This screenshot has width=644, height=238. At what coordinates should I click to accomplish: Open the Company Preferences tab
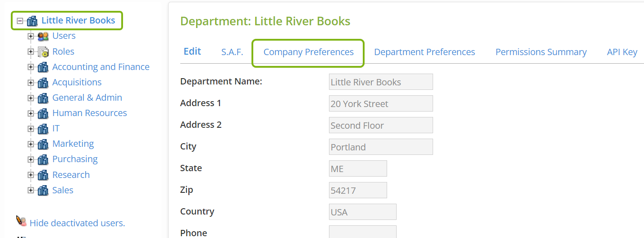(x=309, y=52)
